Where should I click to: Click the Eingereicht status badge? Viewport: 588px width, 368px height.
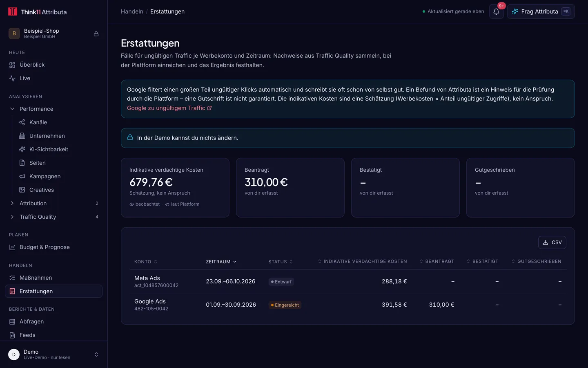click(x=285, y=305)
